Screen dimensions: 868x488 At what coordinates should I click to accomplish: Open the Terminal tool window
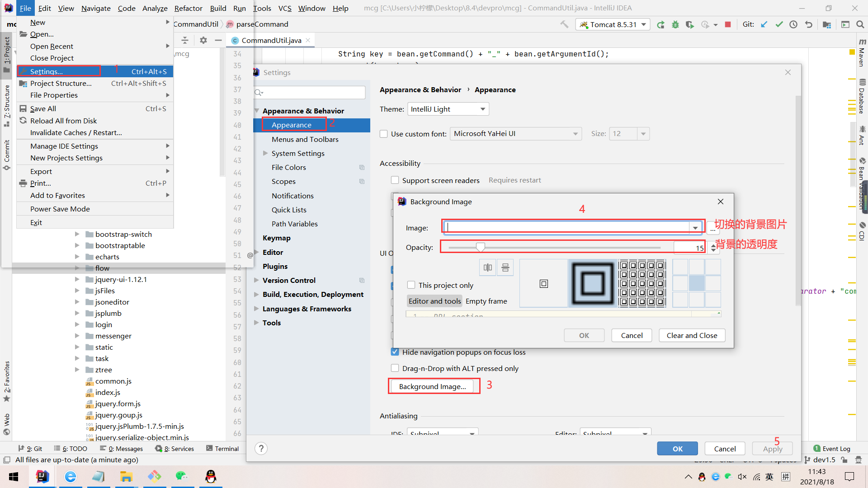[x=222, y=449]
